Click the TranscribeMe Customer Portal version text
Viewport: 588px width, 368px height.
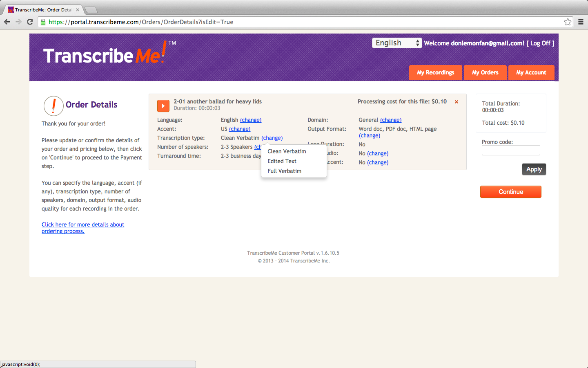click(293, 253)
